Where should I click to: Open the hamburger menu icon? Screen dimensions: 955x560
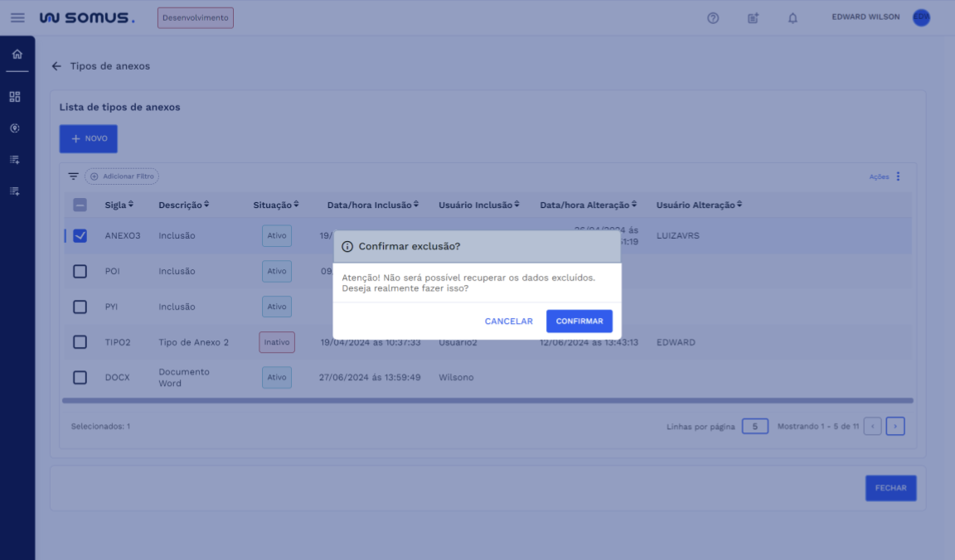coord(17,17)
